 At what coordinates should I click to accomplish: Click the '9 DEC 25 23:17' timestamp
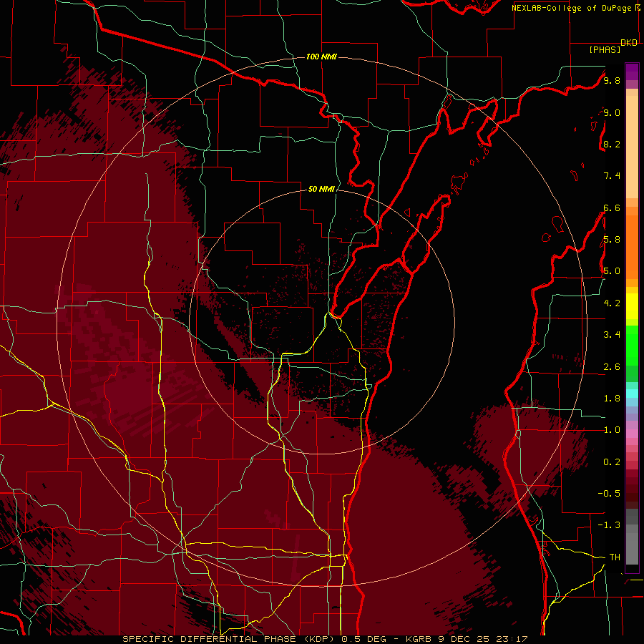[x=482, y=639]
